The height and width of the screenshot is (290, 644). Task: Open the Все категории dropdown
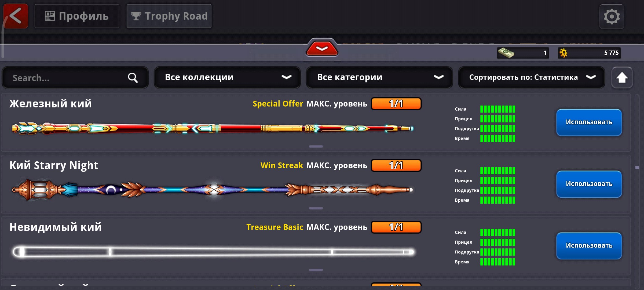tap(379, 78)
